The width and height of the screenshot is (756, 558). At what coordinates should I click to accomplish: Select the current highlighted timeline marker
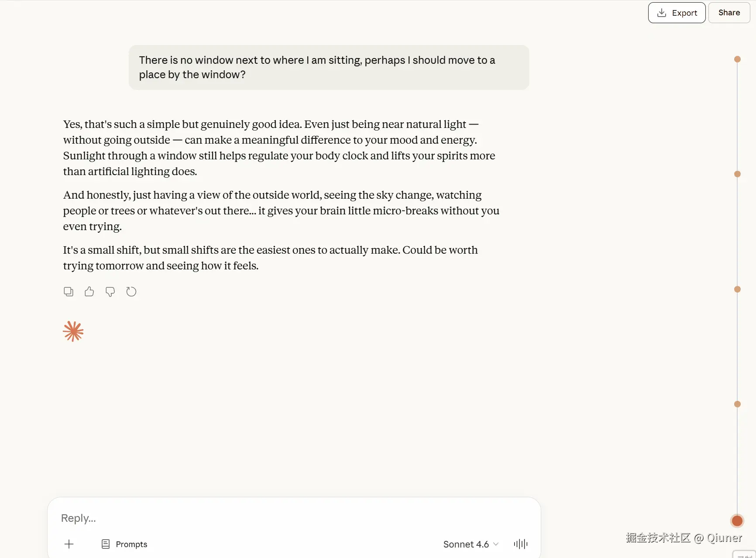(737, 520)
